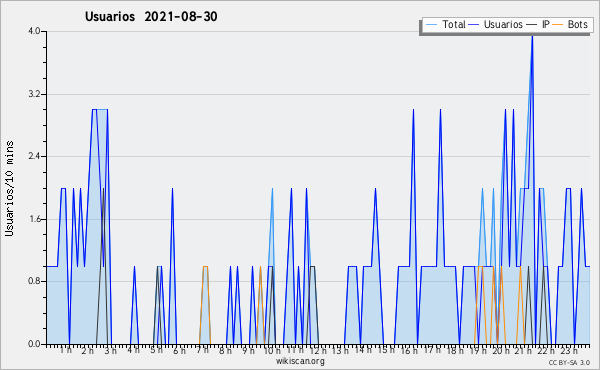This screenshot has width=600, height=370.
Task: Click the light blue Total legend line
Action: (431, 25)
